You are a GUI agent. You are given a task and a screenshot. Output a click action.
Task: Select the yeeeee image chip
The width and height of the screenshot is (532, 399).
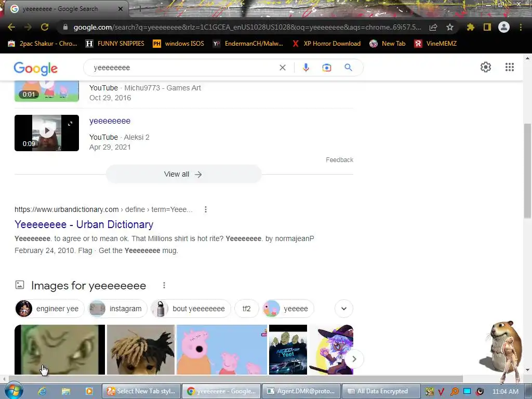coord(288,309)
